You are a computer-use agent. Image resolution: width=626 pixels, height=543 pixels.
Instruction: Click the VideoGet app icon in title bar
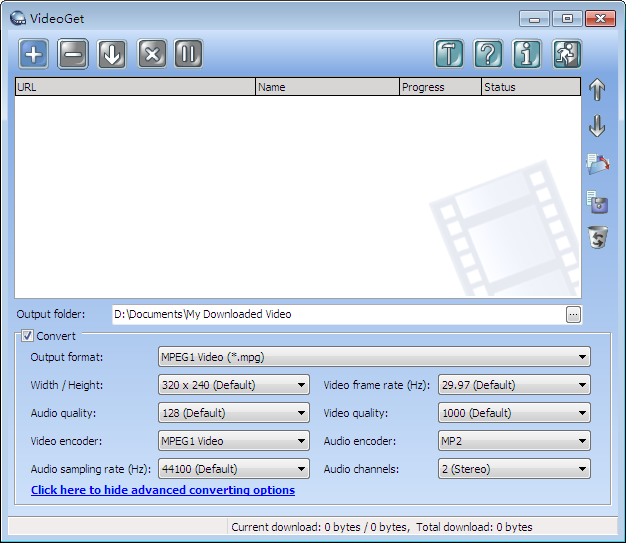point(18,18)
